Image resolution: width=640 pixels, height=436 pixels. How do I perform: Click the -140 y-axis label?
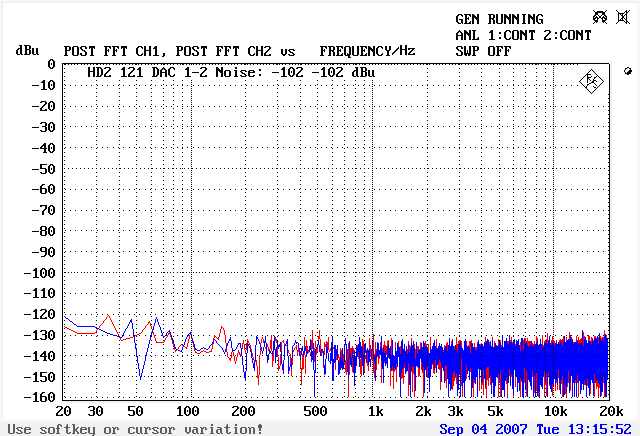point(40,356)
